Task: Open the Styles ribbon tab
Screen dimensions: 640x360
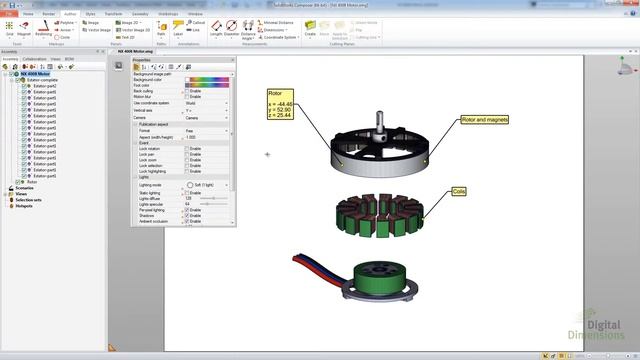Action: [x=90, y=14]
